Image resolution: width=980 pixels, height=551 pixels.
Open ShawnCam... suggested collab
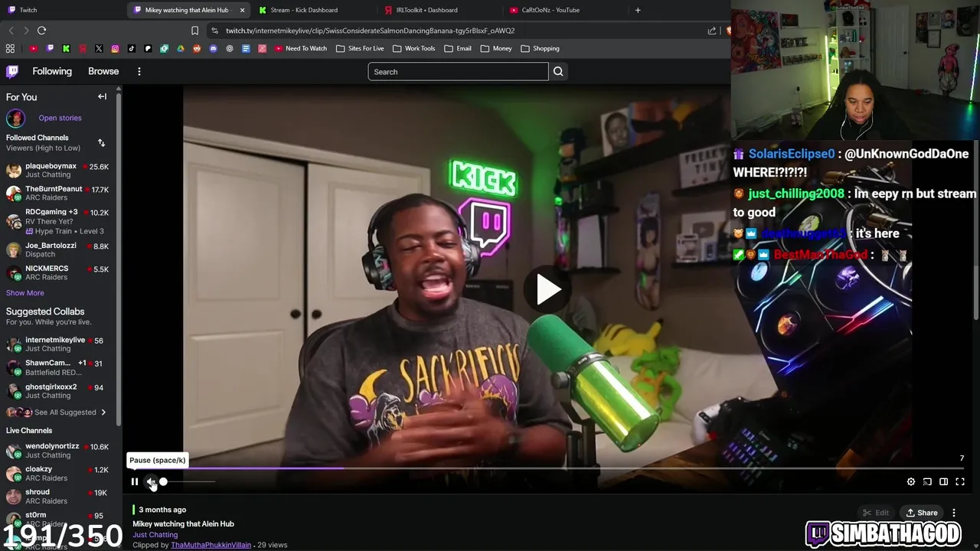pos(57,367)
